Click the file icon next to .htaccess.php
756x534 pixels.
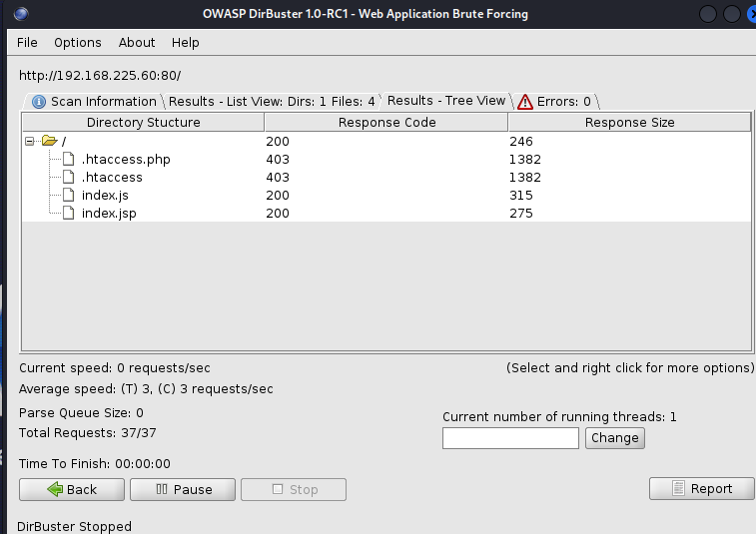(69, 159)
